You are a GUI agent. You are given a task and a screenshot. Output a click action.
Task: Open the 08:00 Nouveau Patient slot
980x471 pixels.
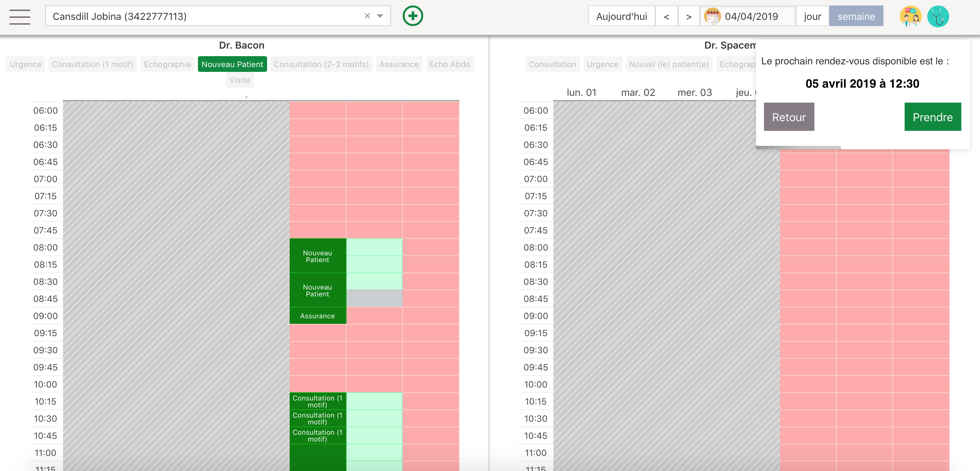318,256
